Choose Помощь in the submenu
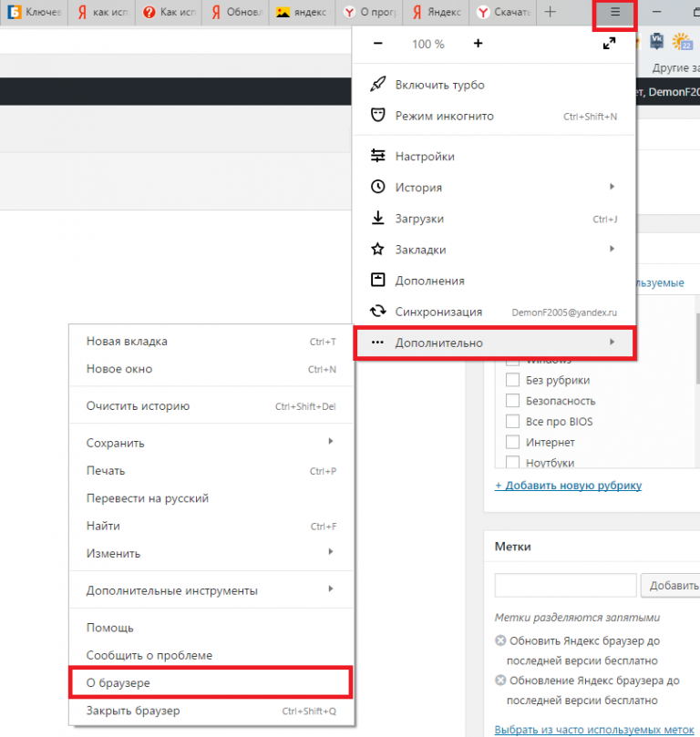700x737 pixels. click(211, 628)
